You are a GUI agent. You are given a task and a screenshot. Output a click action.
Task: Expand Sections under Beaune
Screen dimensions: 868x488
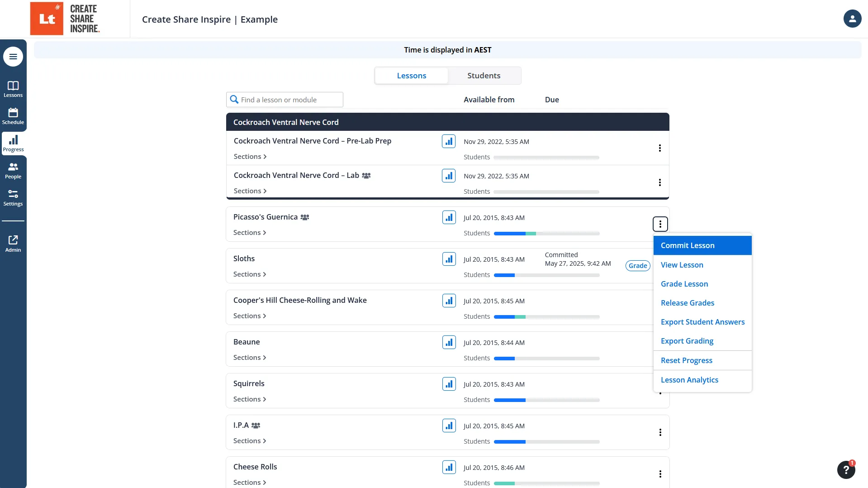click(x=250, y=358)
